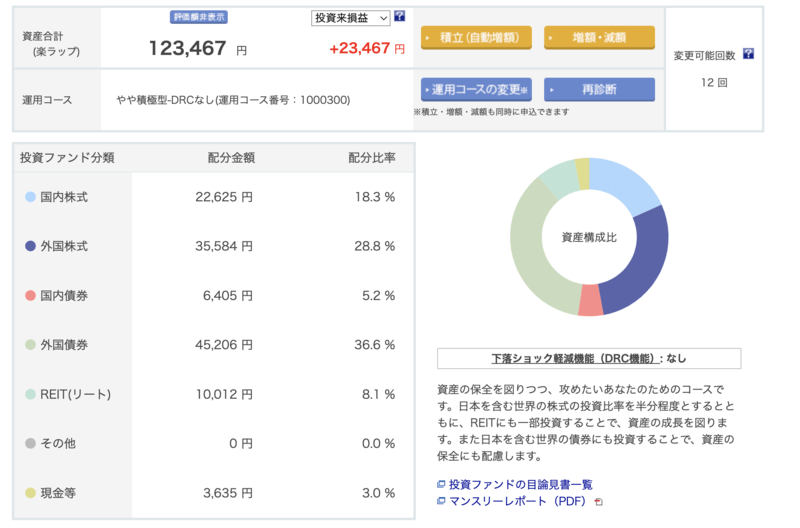Click the +23,467 円 profit value
The height and width of the screenshot is (528, 800).
click(367, 48)
